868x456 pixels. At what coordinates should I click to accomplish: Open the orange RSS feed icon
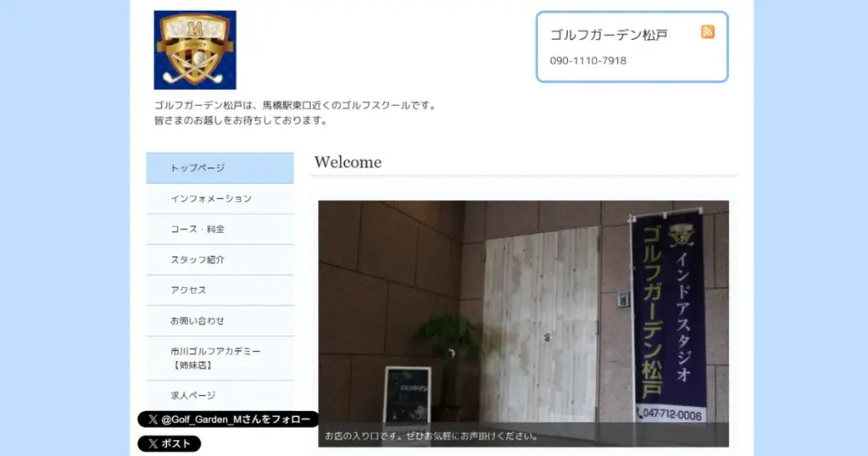click(x=708, y=31)
